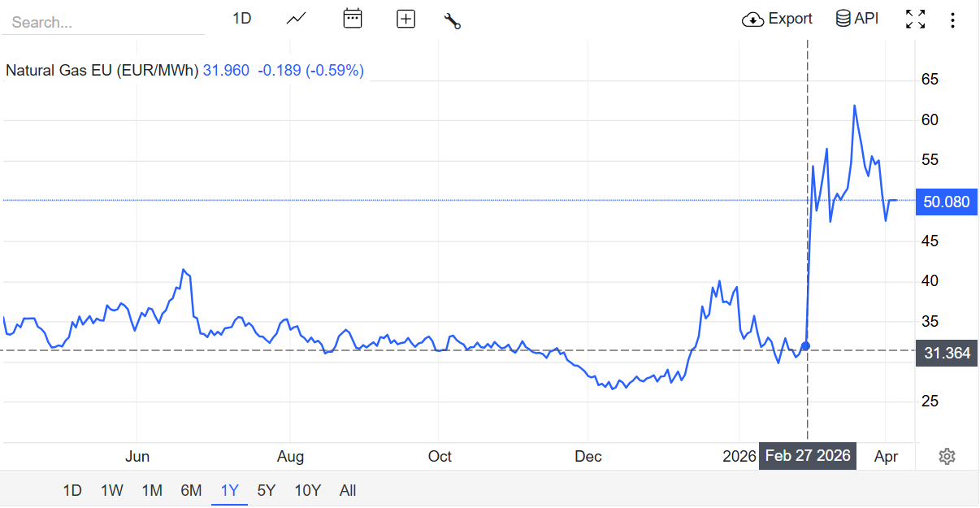Click the plus icon to add comparison
Image resolution: width=980 pixels, height=508 pixels.
click(405, 19)
